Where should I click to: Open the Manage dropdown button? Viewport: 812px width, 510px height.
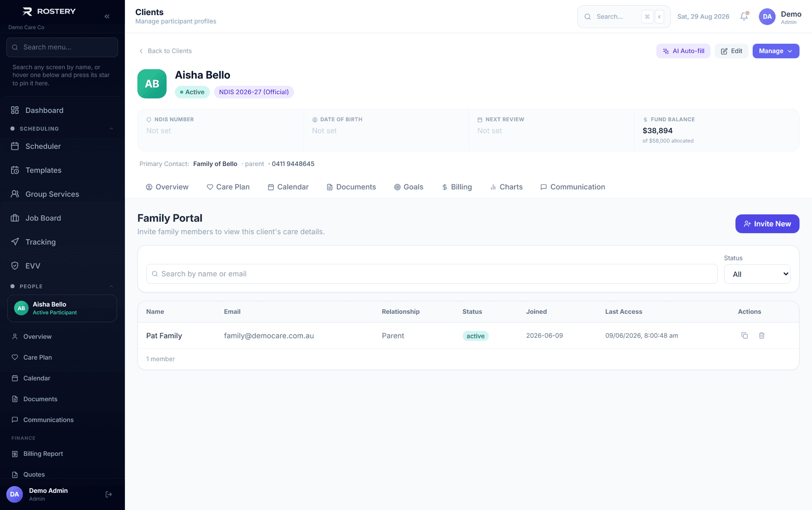coord(776,51)
